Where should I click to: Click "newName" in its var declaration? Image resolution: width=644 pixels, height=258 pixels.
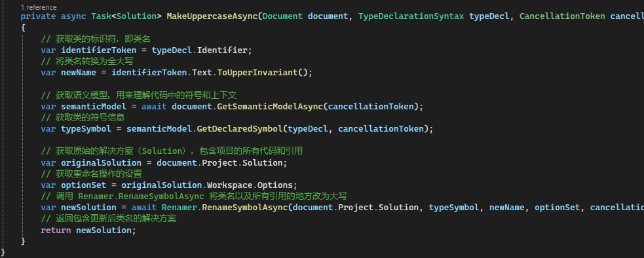point(79,73)
